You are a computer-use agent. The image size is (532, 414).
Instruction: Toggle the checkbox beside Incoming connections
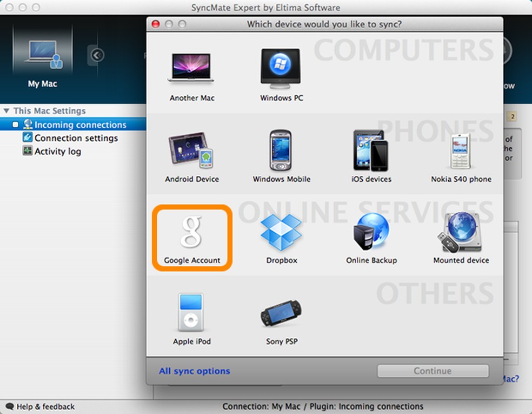[15, 124]
